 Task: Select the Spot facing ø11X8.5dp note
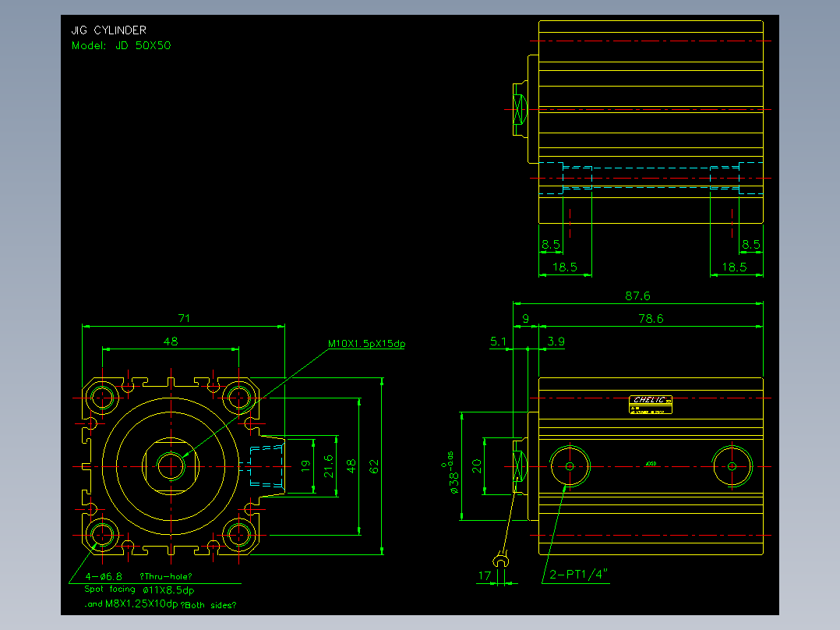[139, 589]
